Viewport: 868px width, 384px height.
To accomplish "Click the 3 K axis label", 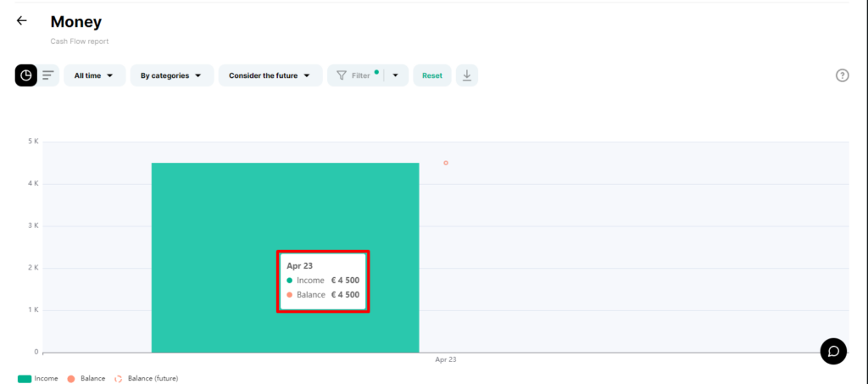I will (33, 225).
